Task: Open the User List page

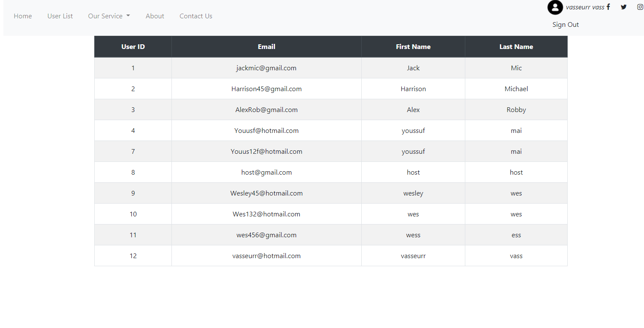Action: coord(60,16)
